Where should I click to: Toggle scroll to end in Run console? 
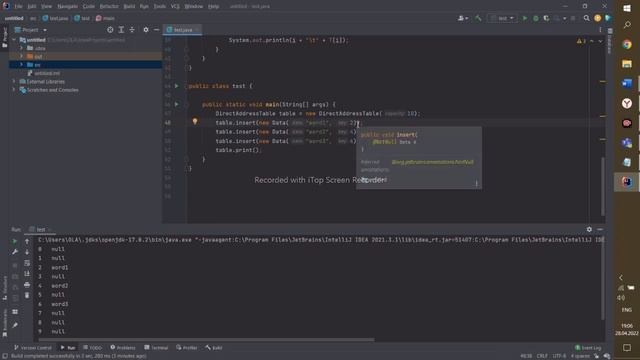(x=27, y=273)
